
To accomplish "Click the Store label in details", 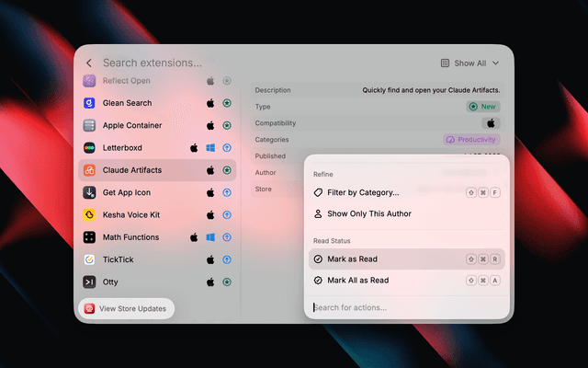I will (264, 190).
